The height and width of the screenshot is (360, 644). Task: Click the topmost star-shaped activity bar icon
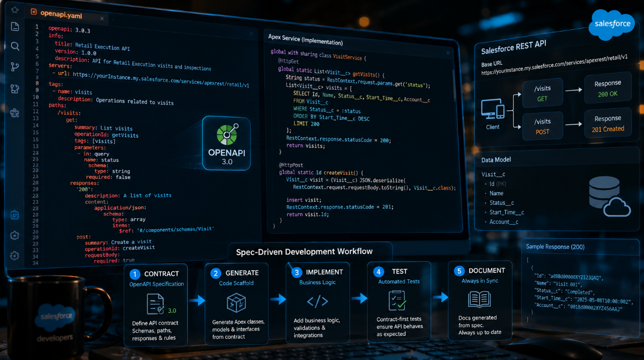[15, 9]
